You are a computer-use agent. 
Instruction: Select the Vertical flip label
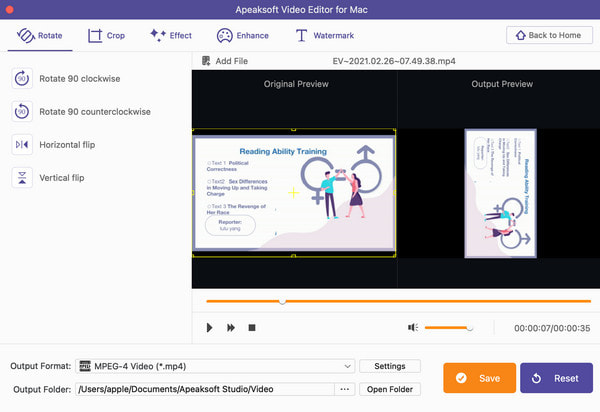tap(62, 178)
